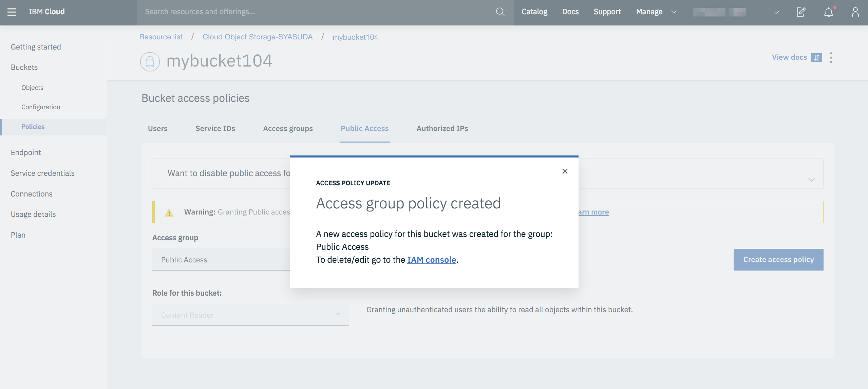Click the View docs arrows icon
The image size is (868, 389).
pyautogui.click(x=816, y=57)
